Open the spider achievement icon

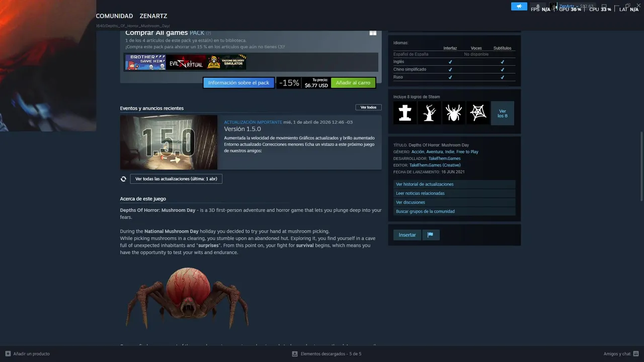pos(454,113)
